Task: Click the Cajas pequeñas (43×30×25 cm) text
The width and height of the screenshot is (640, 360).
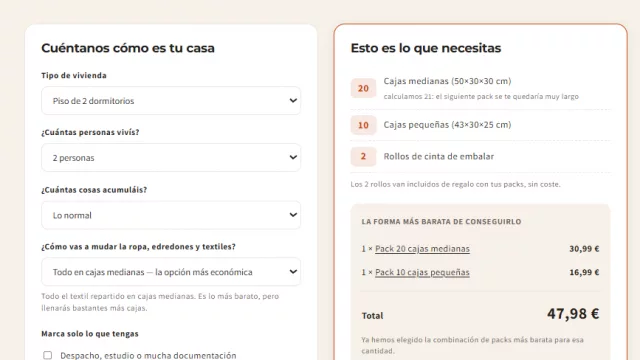Action: [447, 125]
